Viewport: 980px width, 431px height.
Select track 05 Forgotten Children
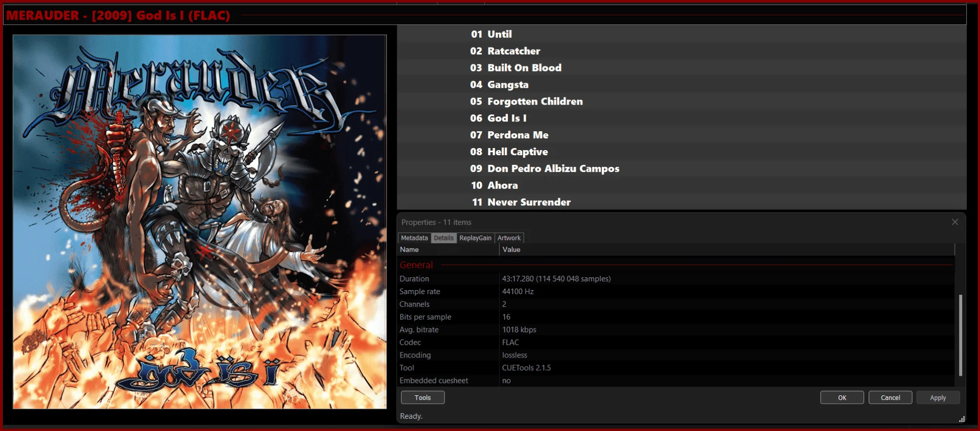tap(681, 102)
